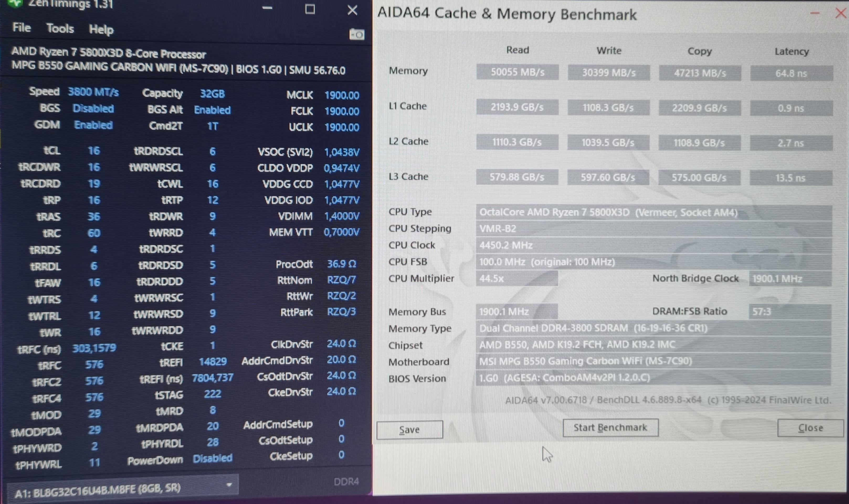
Task: Click the VSOC (SVI2) voltage 1,0438V
Action: (x=342, y=153)
